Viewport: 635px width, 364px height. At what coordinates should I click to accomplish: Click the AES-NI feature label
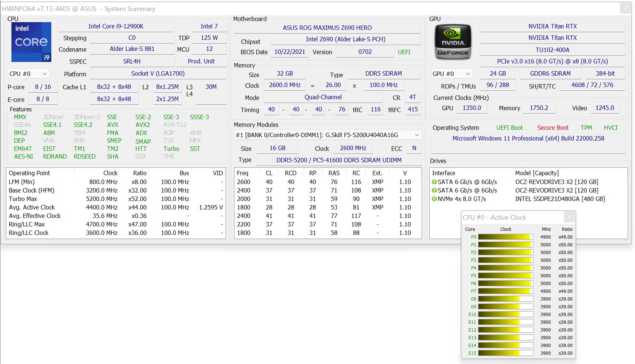[24, 157]
